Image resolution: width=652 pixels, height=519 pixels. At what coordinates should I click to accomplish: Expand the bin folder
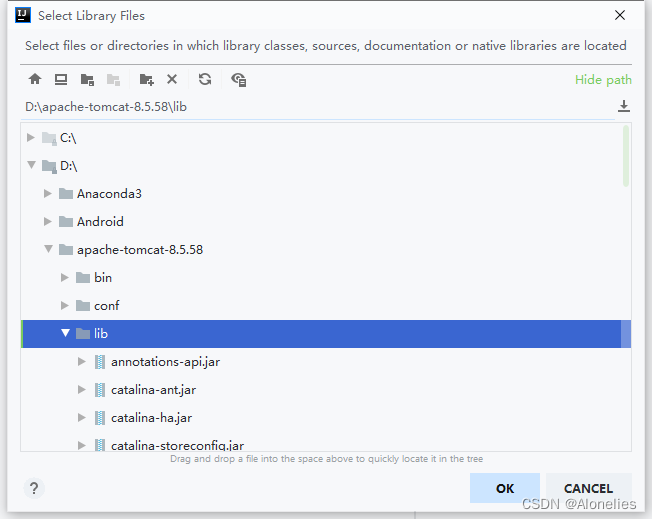64,277
